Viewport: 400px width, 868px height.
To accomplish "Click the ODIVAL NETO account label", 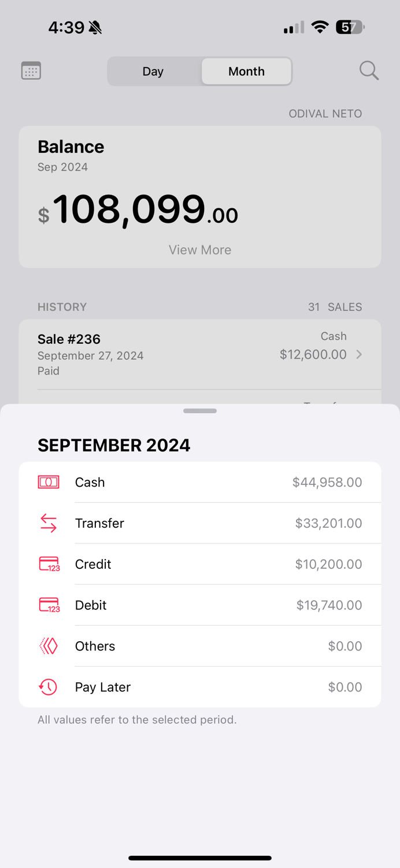I will 325,113.
